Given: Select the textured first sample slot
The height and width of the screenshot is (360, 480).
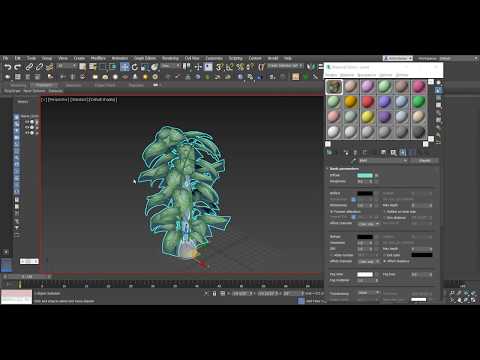Looking at the screenshot, I should (x=334, y=87).
